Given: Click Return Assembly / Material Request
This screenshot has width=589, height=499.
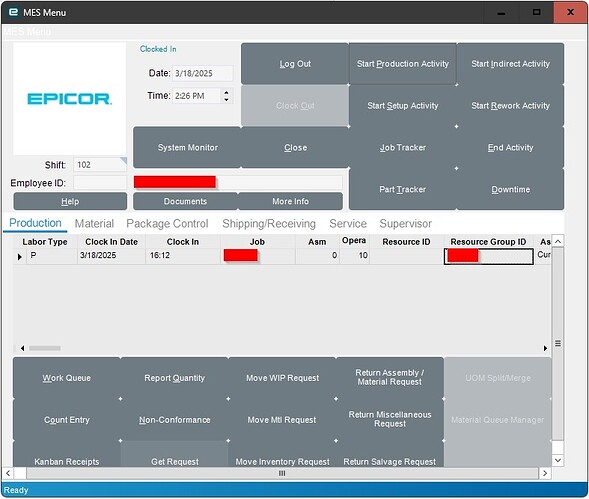Looking at the screenshot, I should (390, 378).
